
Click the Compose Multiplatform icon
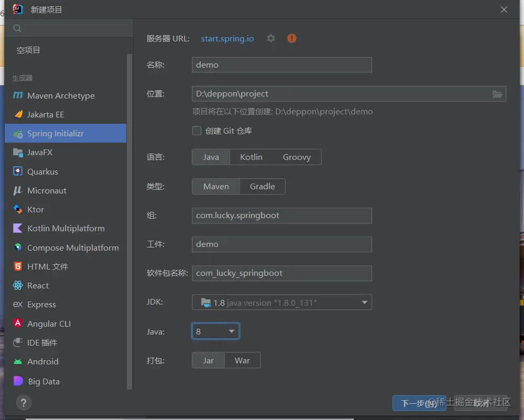tap(18, 247)
